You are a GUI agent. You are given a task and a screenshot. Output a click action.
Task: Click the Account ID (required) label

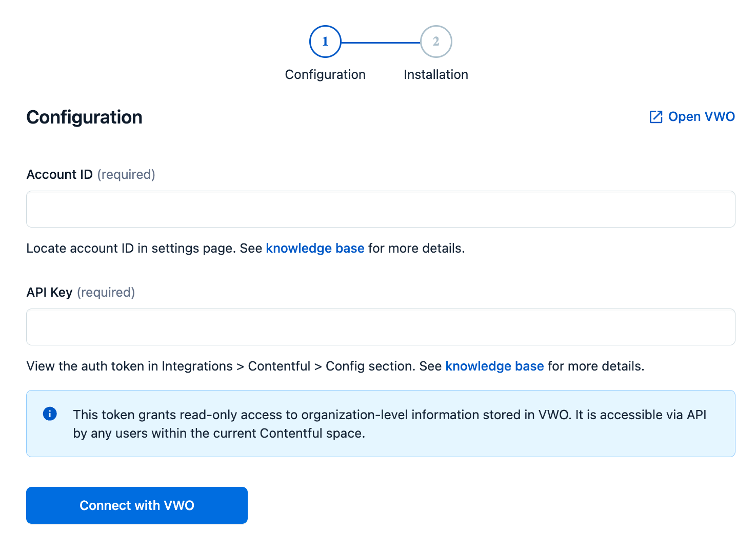pyautogui.click(x=91, y=175)
